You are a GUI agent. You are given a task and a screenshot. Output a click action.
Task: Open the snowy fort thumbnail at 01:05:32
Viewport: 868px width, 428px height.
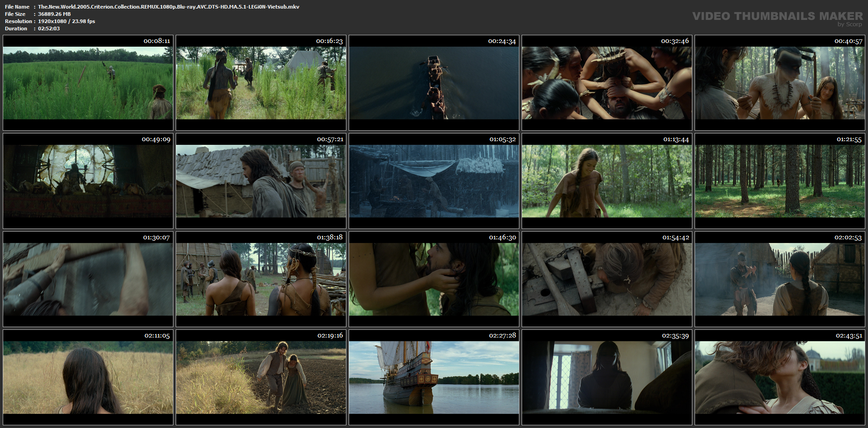(434, 181)
